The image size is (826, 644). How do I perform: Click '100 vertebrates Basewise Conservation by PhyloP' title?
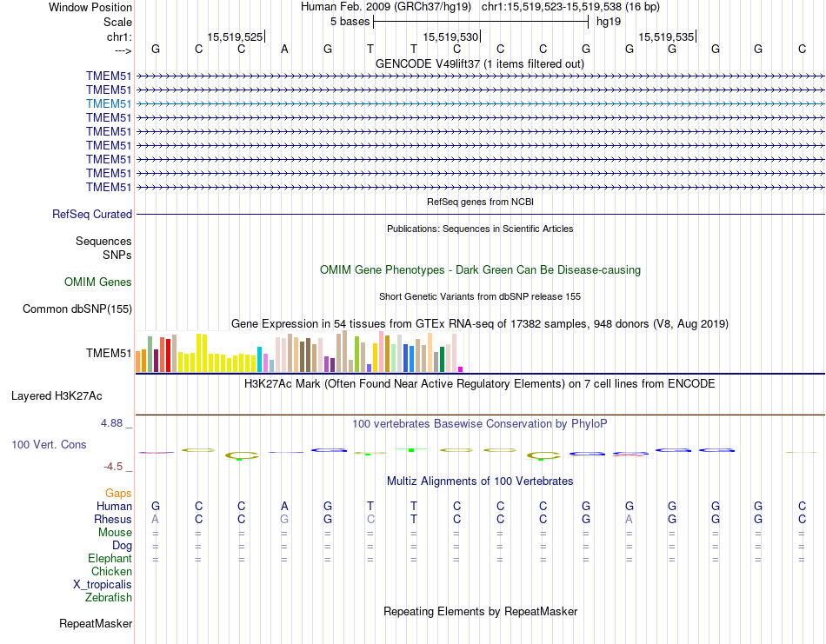(479, 424)
